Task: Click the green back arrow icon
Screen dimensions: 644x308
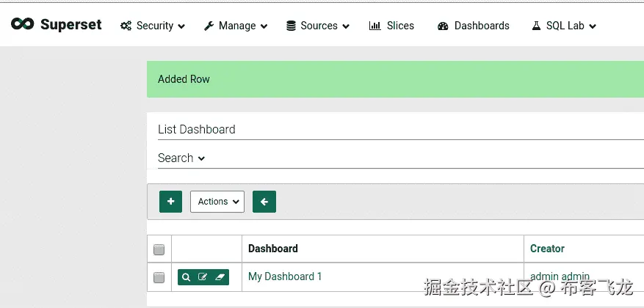Action: pos(264,202)
